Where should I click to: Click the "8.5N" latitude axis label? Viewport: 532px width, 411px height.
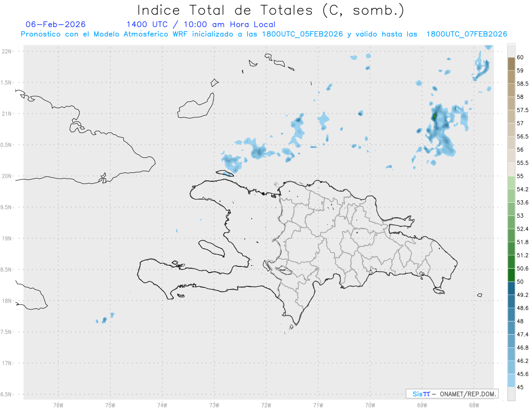(6, 270)
